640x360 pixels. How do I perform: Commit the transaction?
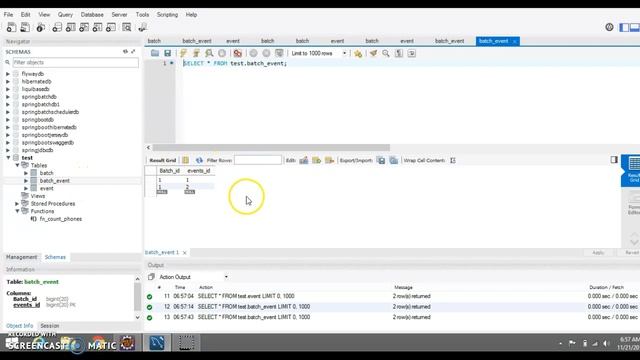coord(253,53)
